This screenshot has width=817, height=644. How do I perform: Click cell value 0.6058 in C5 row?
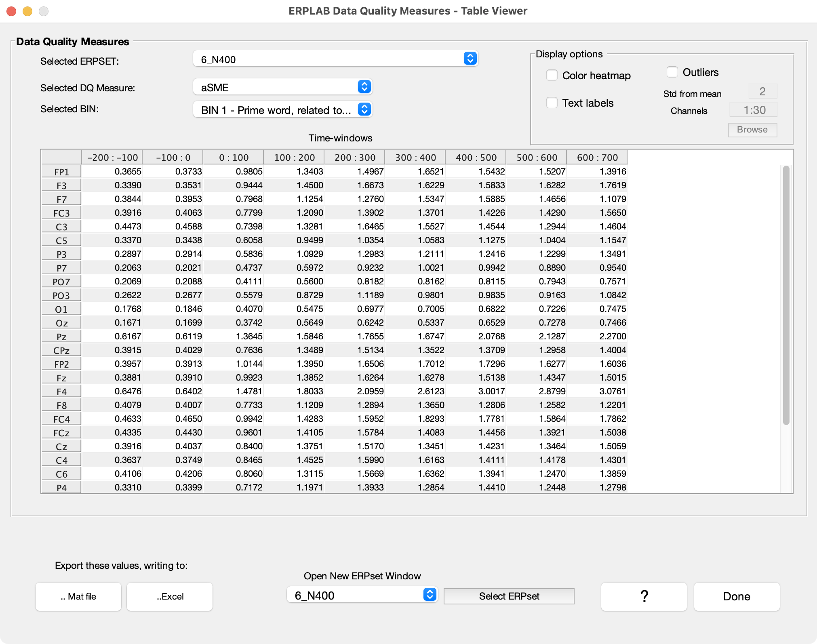coord(234,240)
